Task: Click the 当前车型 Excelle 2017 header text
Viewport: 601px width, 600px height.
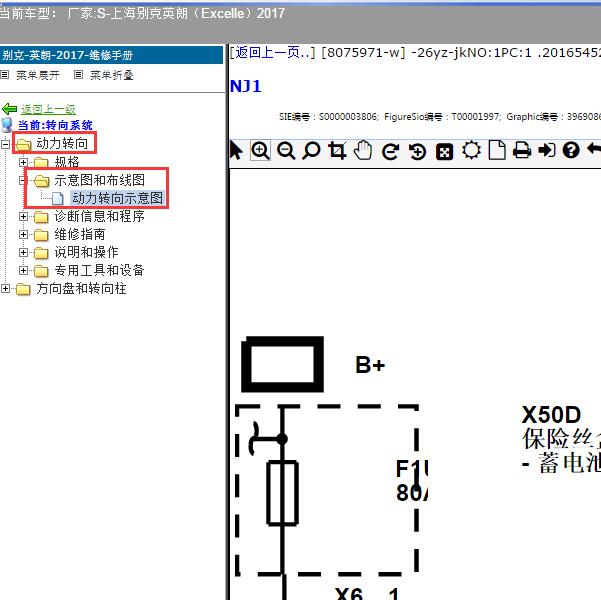Action: tap(142, 14)
